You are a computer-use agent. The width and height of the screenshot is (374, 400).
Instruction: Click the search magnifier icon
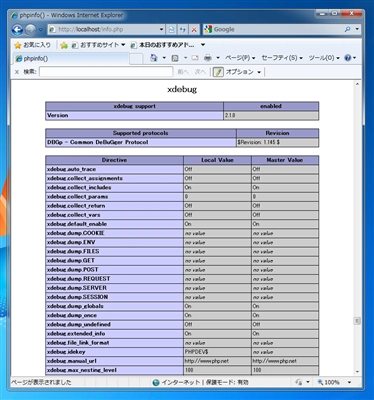(x=348, y=29)
